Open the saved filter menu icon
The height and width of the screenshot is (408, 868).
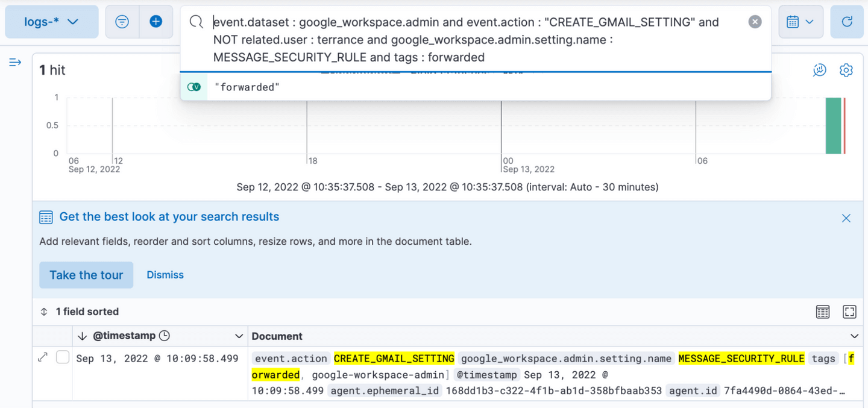[x=122, y=22]
